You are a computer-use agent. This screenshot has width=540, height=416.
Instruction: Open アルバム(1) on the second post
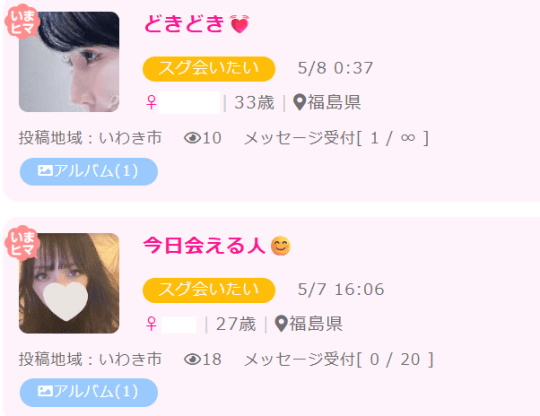click(x=89, y=392)
